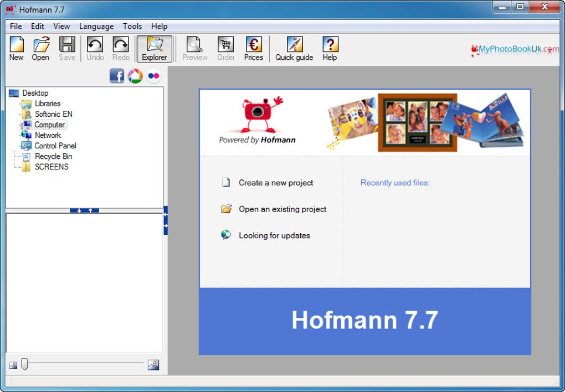The height and width of the screenshot is (392, 565).
Task: Click the open folder icon beside existing project
Action: click(x=227, y=209)
